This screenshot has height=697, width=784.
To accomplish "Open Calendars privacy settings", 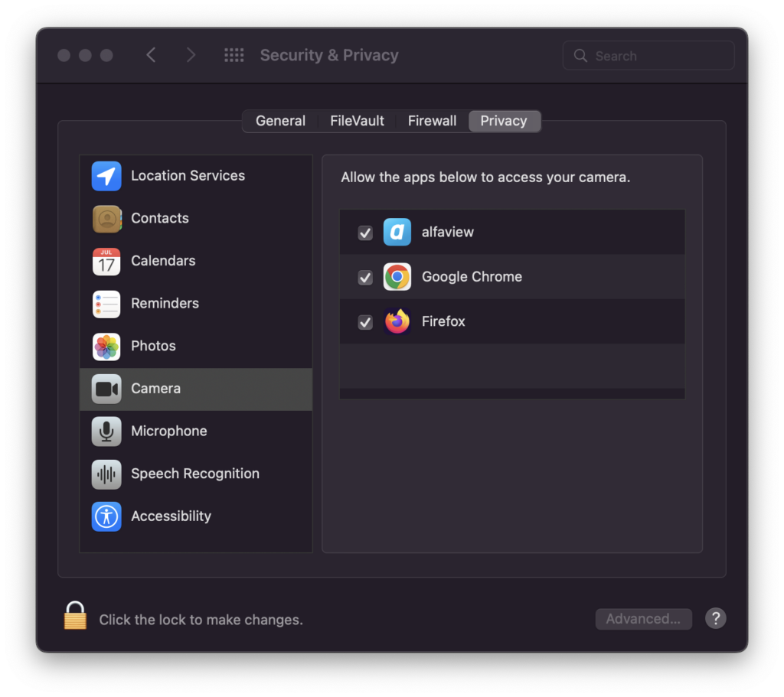I will 106,261.
